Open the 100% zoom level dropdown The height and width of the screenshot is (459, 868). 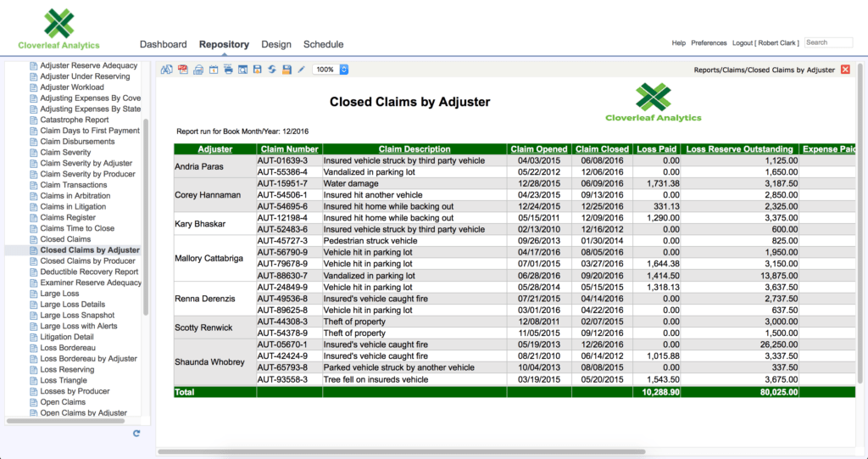(x=331, y=70)
